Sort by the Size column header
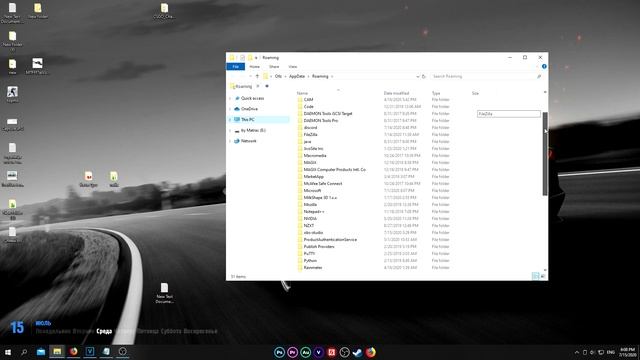The image size is (640, 360). pos(475,93)
